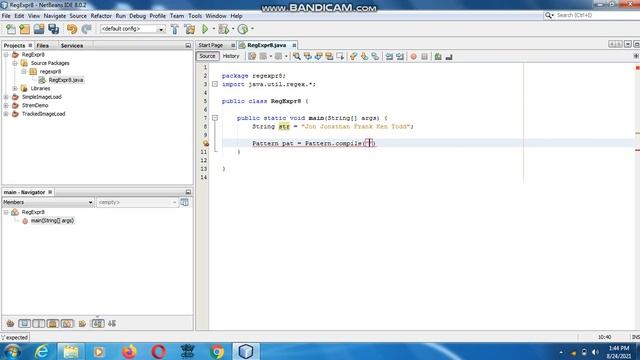Open the Tools menu
This screenshot has width=640, height=360.
click(x=195, y=16)
